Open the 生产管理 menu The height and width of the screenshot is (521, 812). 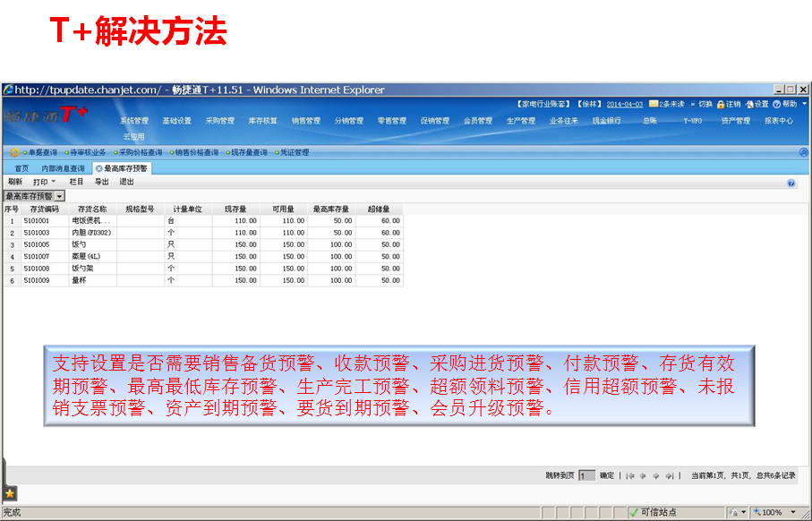click(x=521, y=121)
